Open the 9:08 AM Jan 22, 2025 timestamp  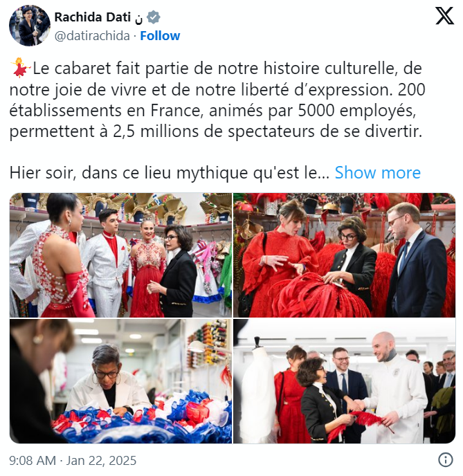(x=73, y=460)
